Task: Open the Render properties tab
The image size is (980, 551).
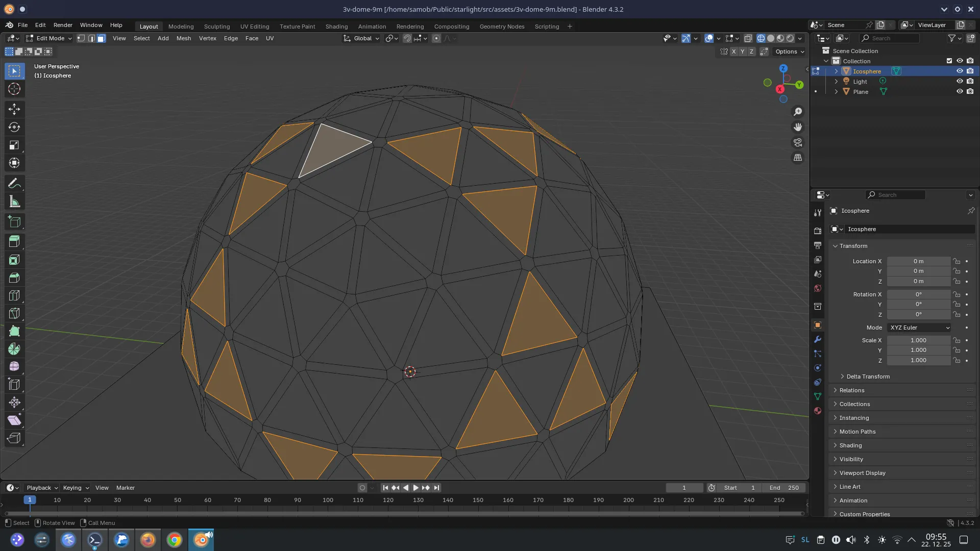Action: (x=818, y=231)
